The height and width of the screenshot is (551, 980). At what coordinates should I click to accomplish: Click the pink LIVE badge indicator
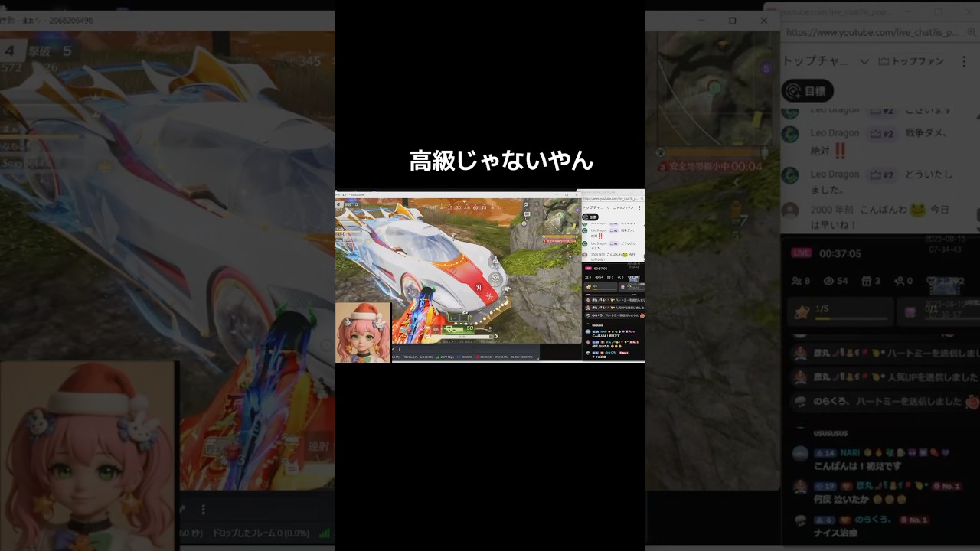[801, 253]
